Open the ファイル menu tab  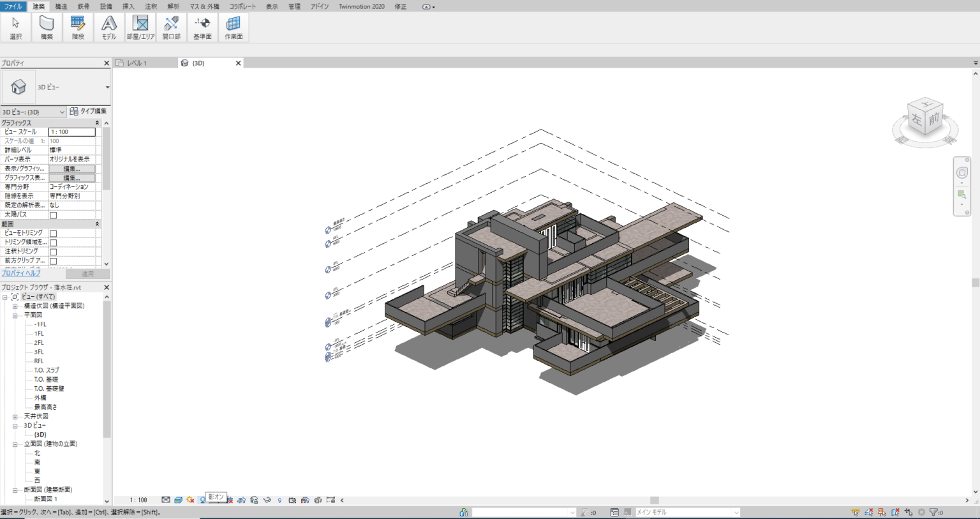click(13, 6)
